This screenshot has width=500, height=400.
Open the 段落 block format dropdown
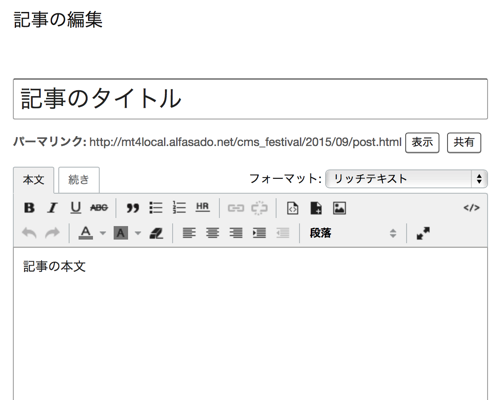tap(353, 233)
